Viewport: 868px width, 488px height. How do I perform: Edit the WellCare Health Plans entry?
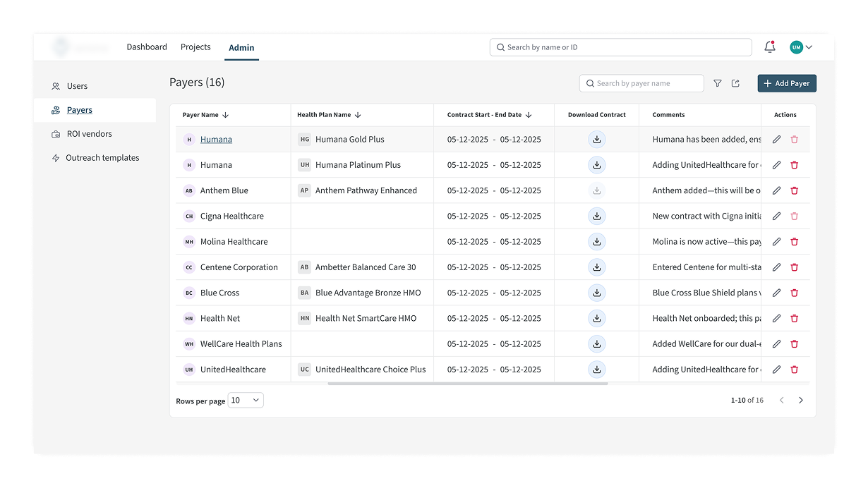pyautogui.click(x=776, y=344)
